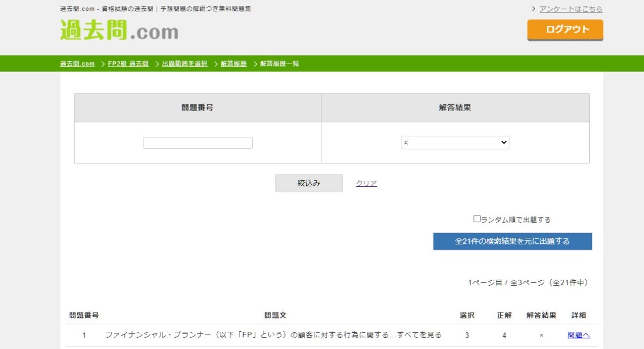Open the 解答結果 filter dropdown
The width and height of the screenshot is (644, 349).
455,142
